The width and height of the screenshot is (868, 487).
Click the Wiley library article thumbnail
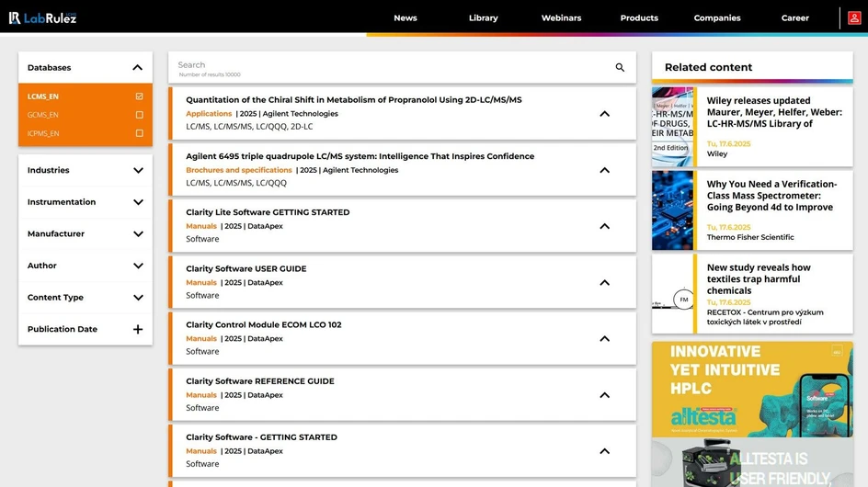(x=672, y=128)
